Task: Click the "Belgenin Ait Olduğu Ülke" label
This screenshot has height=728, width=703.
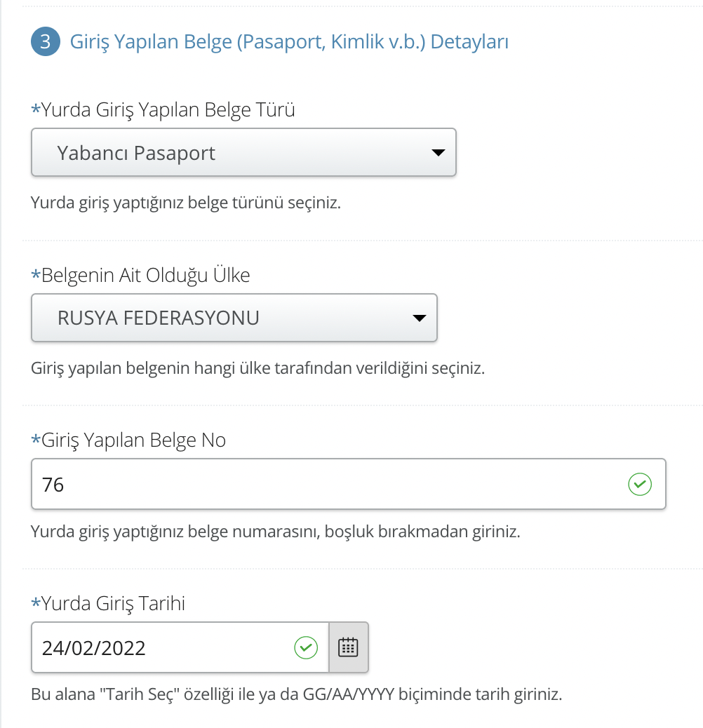Action: click(146, 276)
